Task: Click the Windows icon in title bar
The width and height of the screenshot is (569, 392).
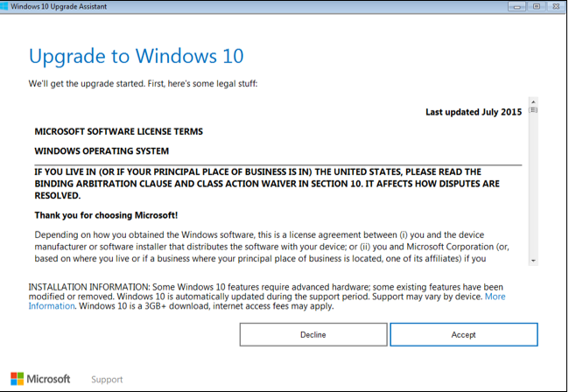Action: tap(4, 6)
